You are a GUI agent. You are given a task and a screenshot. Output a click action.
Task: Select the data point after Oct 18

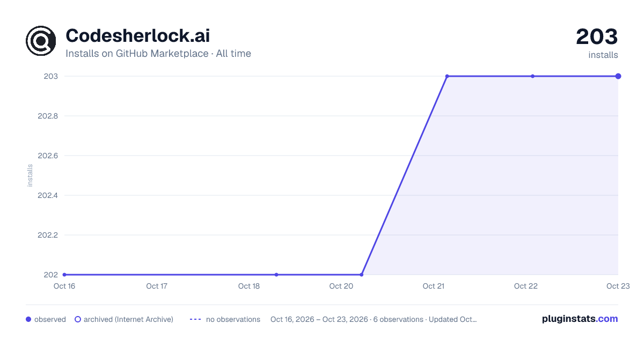276,275
